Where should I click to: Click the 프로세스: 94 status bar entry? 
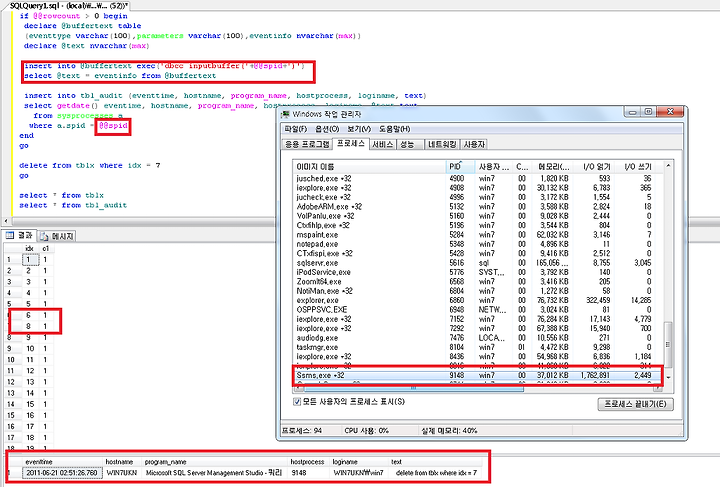click(x=302, y=431)
